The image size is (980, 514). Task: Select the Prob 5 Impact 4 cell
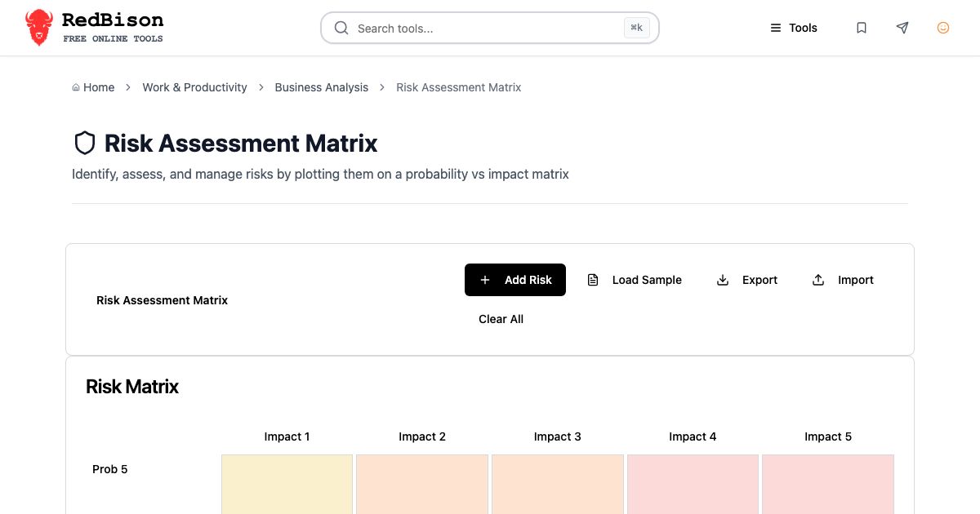tap(693, 485)
